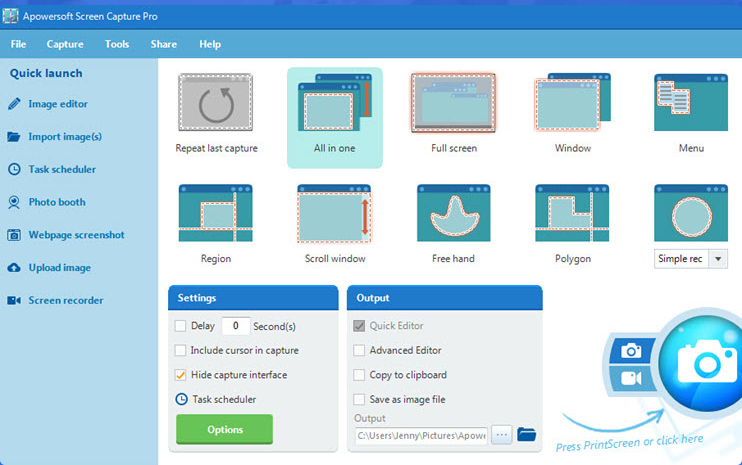The image size is (742, 465).
Task: Click the Quick launch Task scheduler label
Action: [x=62, y=169]
